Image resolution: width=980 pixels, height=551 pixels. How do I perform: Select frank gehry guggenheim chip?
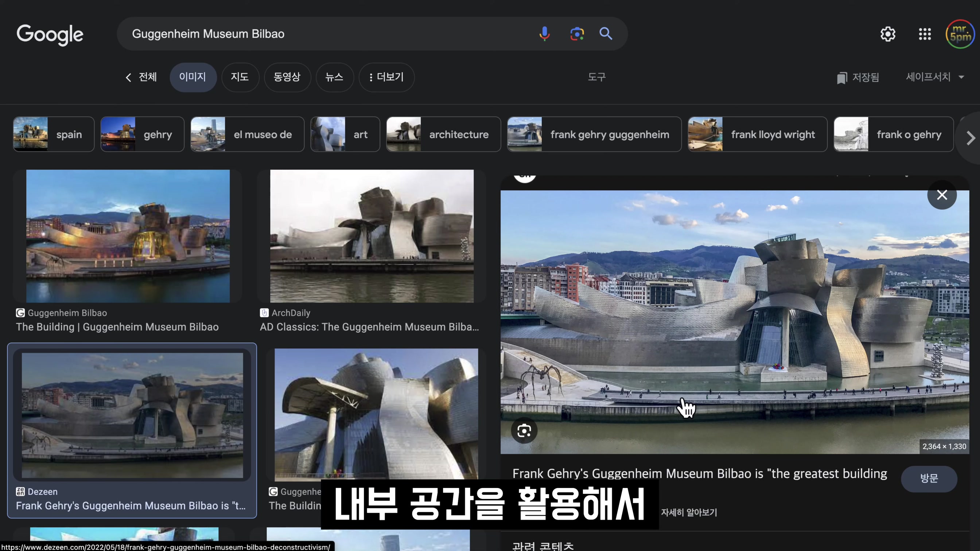[594, 134]
